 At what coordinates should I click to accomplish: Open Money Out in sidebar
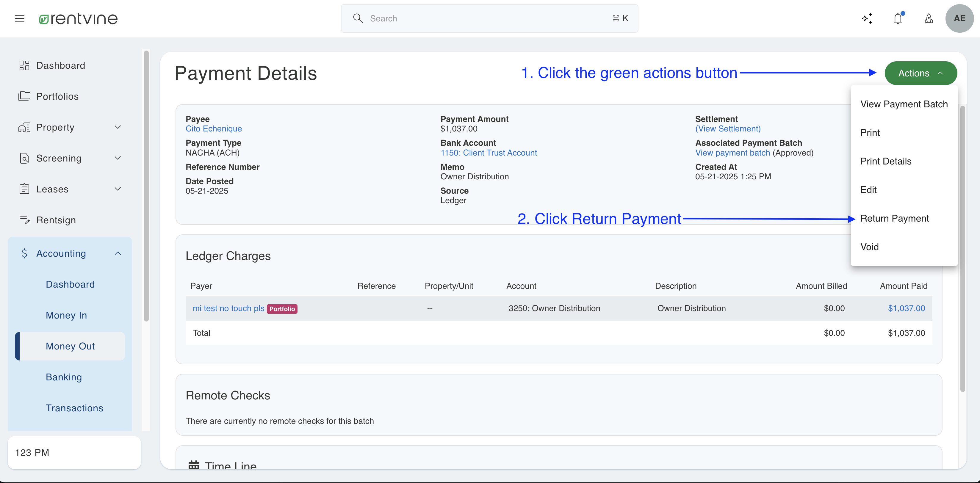click(x=71, y=346)
